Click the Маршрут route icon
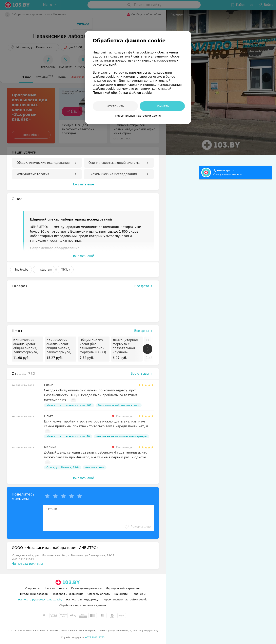Screen dimensions: 276x644 point(65,60)
